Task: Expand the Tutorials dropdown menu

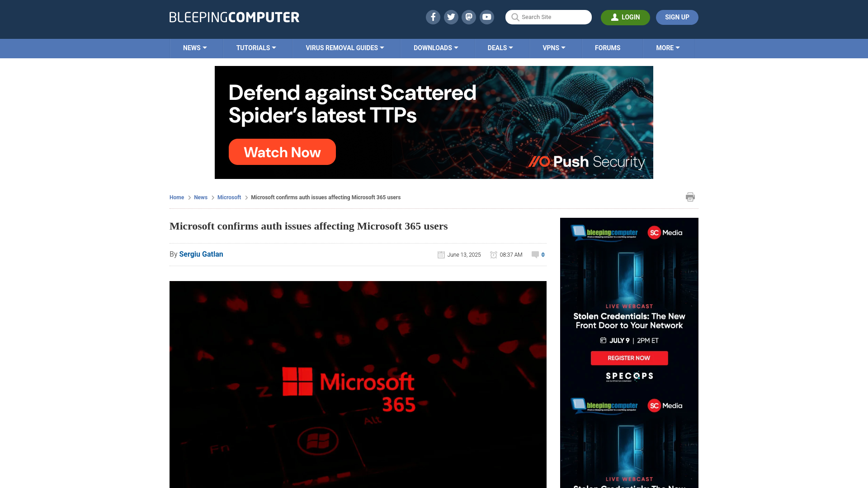Action: tap(256, 48)
